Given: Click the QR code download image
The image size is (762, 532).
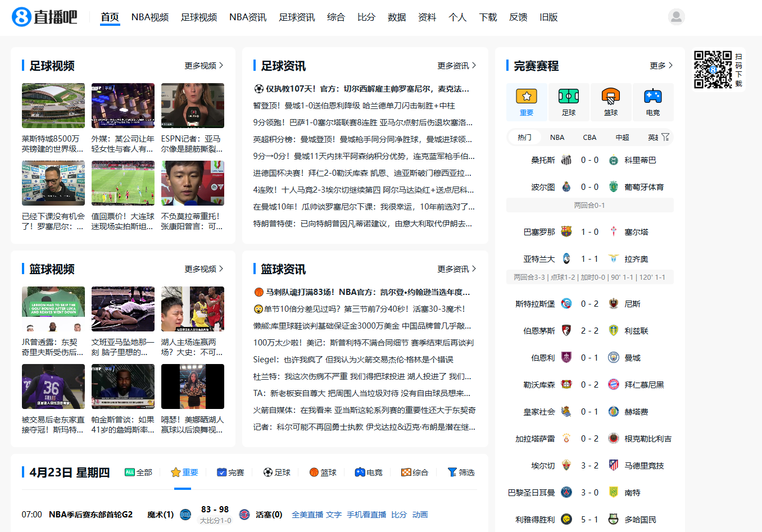Looking at the screenshot, I should [x=713, y=70].
